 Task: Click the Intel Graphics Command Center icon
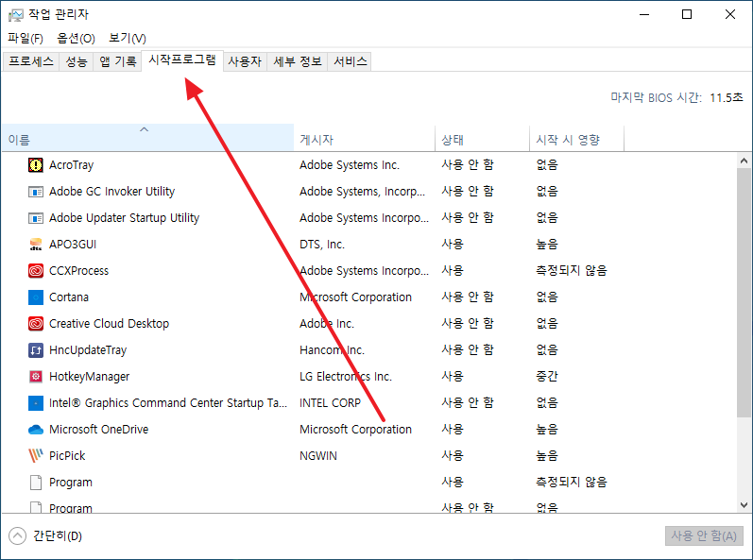point(36,402)
